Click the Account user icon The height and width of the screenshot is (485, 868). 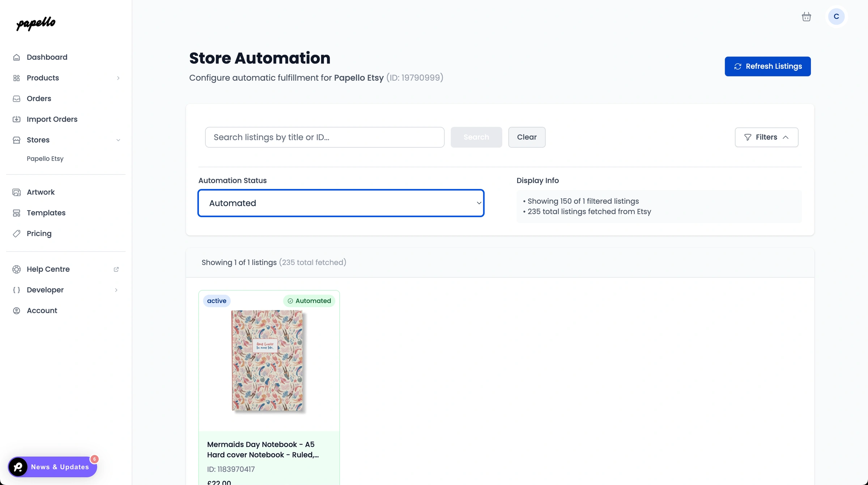pyautogui.click(x=17, y=310)
